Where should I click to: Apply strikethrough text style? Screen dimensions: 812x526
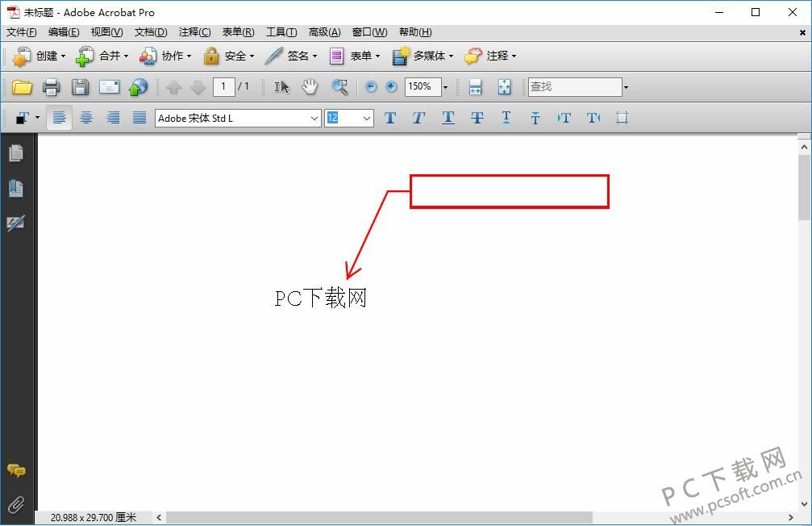[x=477, y=118]
